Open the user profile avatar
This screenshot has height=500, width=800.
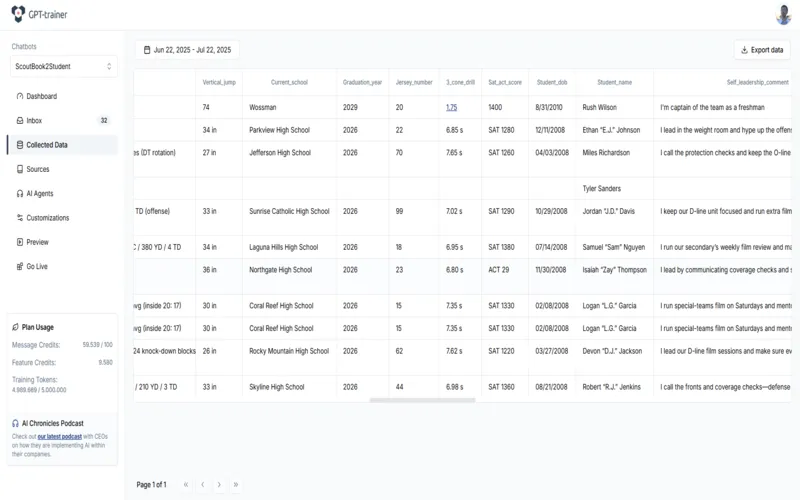pos(783,15)
